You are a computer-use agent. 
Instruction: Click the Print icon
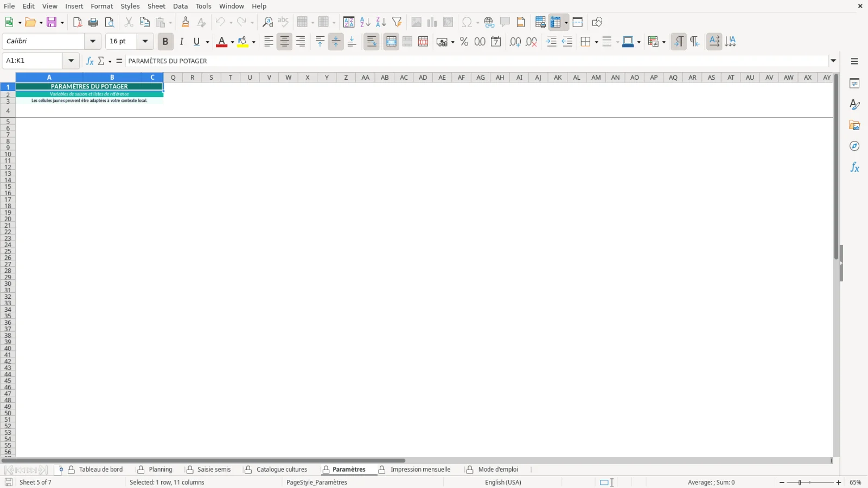(93, 22)
